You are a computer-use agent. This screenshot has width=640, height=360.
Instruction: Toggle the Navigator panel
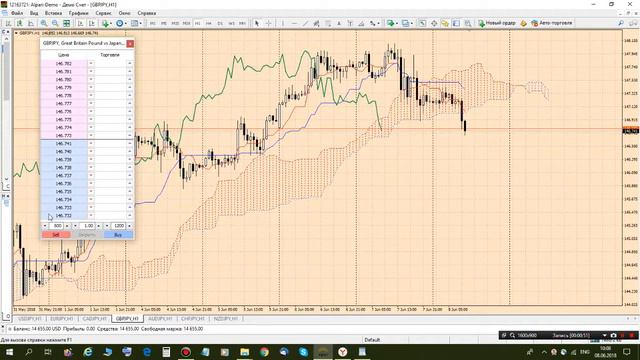pyautogui.click(x=445, y=23)
